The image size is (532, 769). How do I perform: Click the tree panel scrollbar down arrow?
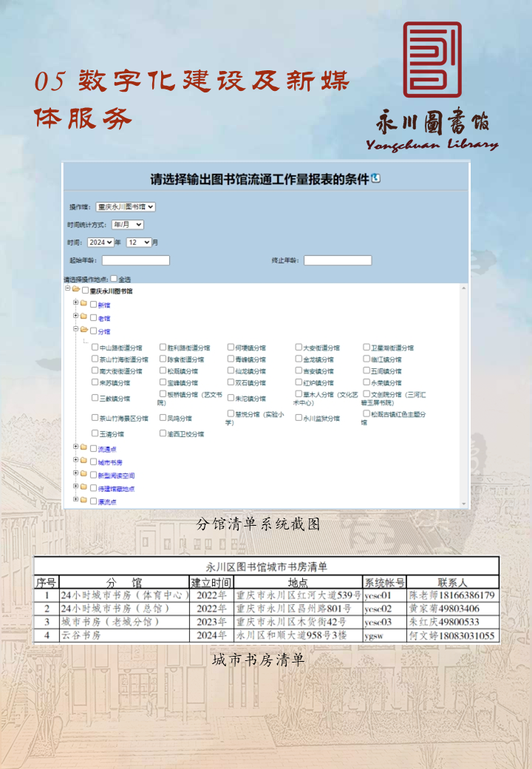[x=463, y=504]
